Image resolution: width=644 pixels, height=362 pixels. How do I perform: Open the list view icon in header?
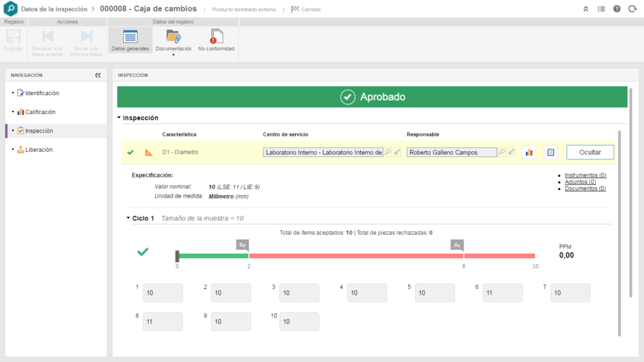601,9
